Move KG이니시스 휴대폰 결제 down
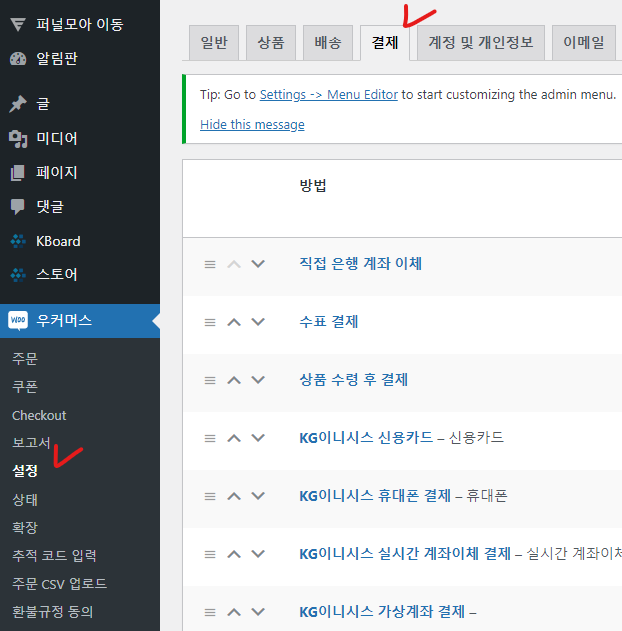 coord(258,496)
